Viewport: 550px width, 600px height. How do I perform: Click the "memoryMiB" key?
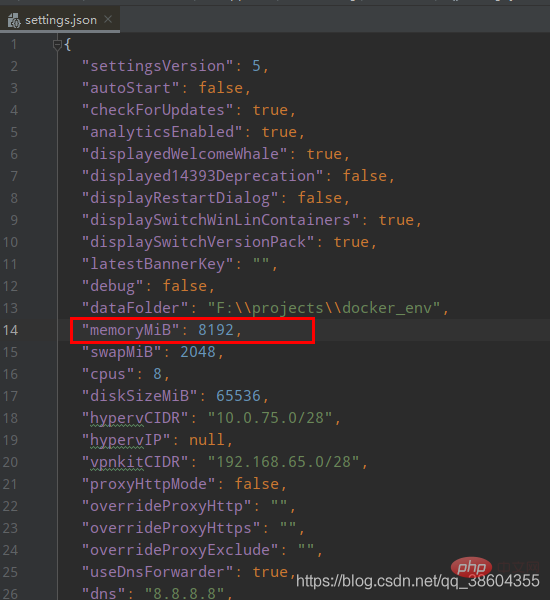(x=131, y=330)
